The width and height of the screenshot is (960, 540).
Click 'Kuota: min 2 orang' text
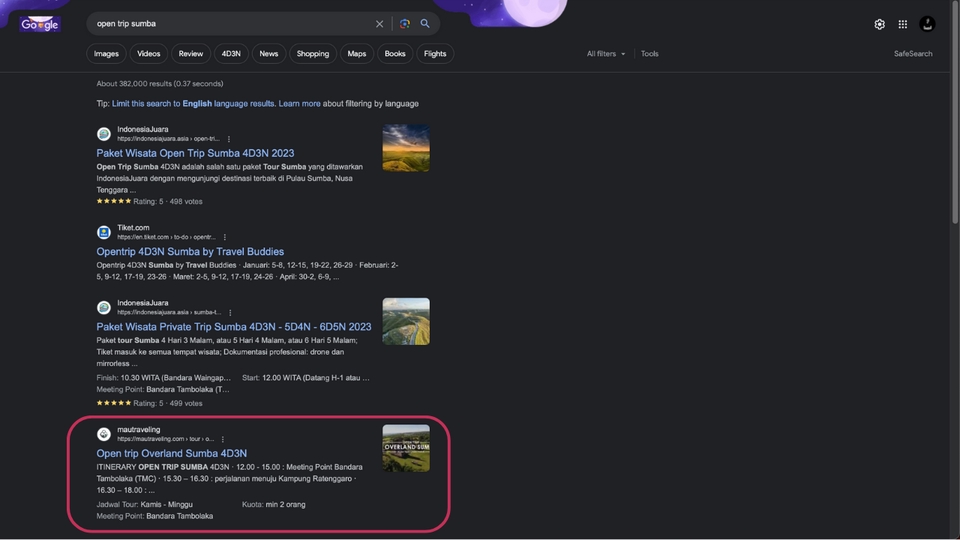[x=274, y=504]
